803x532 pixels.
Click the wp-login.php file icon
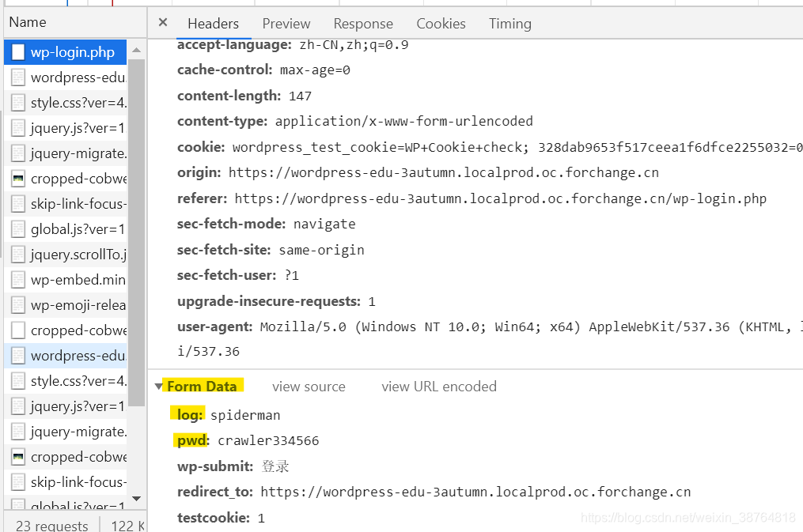pyautogui.click(x=18, y=52)
